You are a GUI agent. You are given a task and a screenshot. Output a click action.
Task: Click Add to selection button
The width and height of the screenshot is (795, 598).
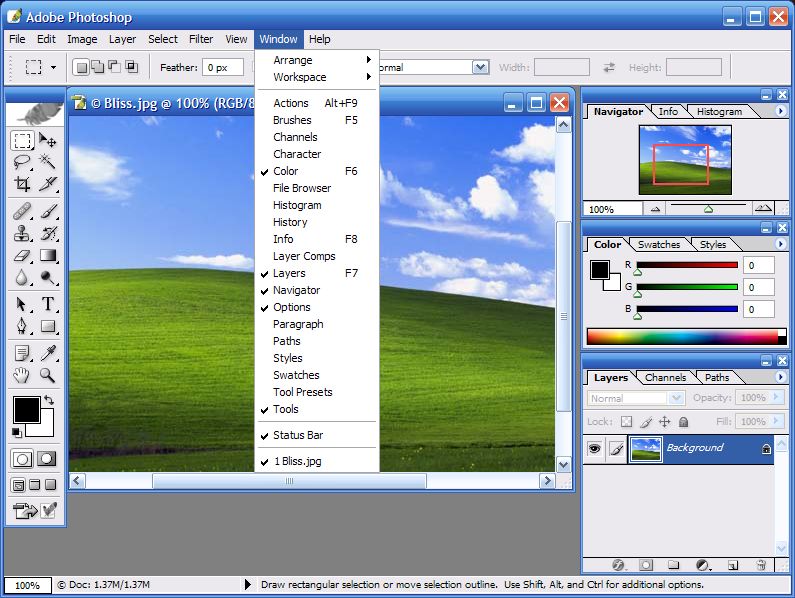98,67
